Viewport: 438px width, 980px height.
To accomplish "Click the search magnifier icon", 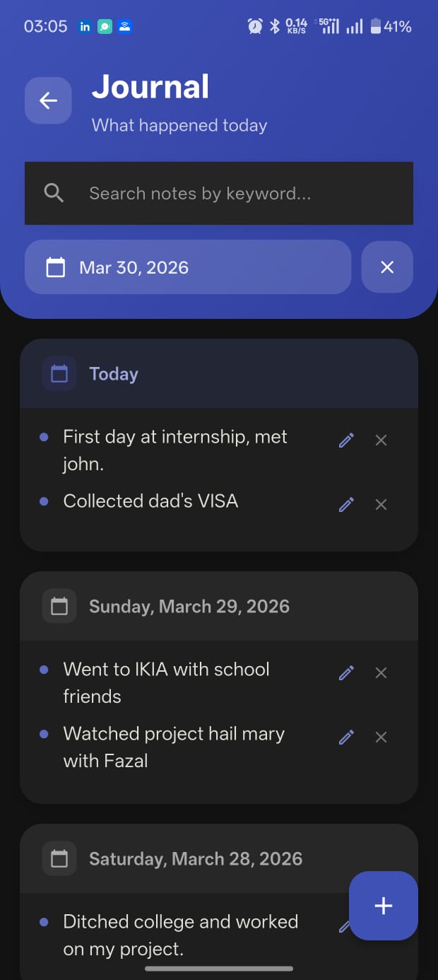I will [54, 192].
